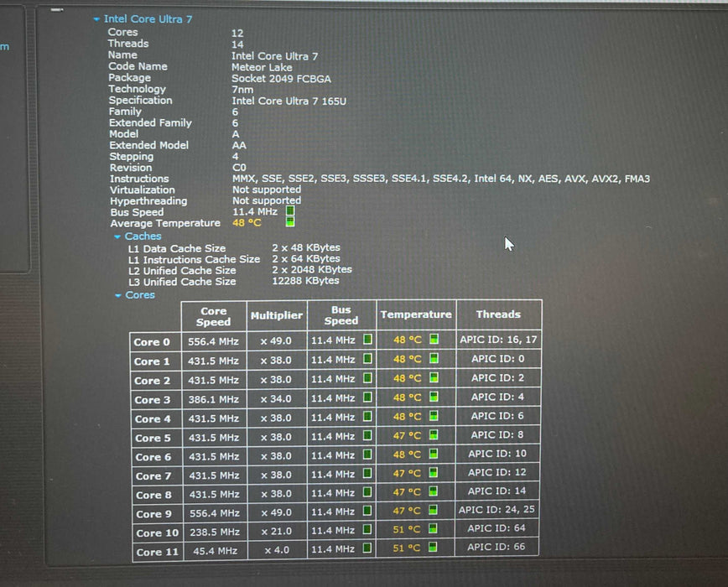Click the 238.5 MHz core speed cell
728x587 pixels.
click(215, 532)
